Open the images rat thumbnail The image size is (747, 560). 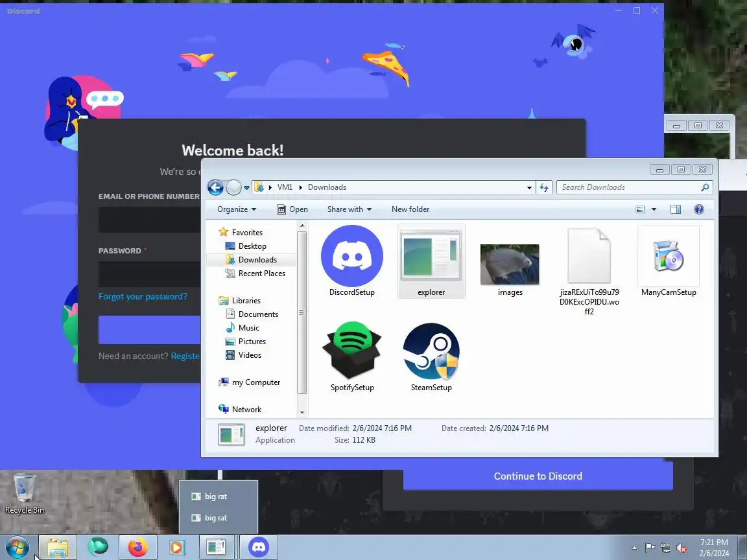click(510, 264)
